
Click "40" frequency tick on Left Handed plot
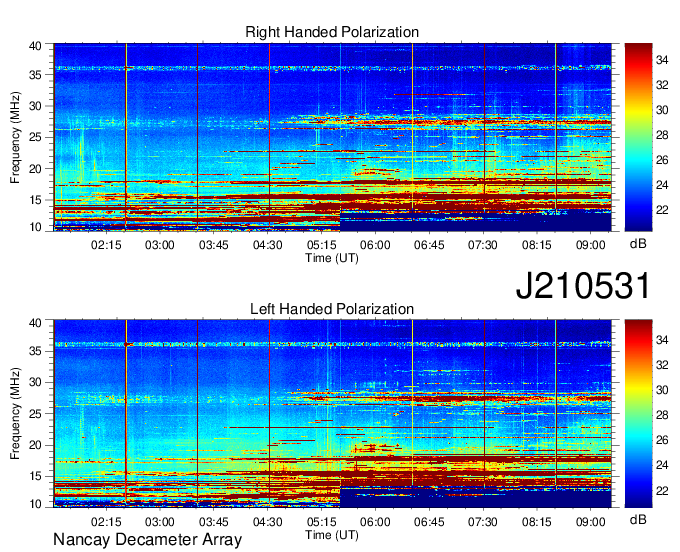pos(35,323)
